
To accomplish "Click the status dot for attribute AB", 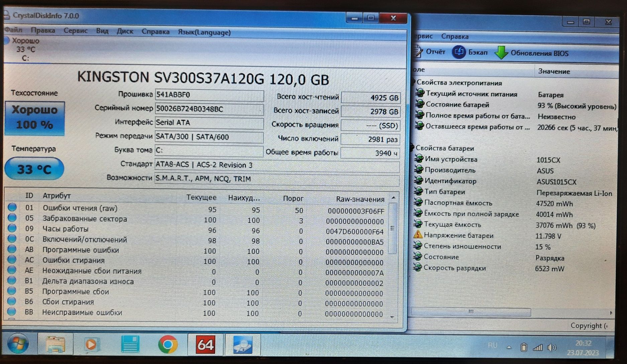I will (x=12, y=249).
